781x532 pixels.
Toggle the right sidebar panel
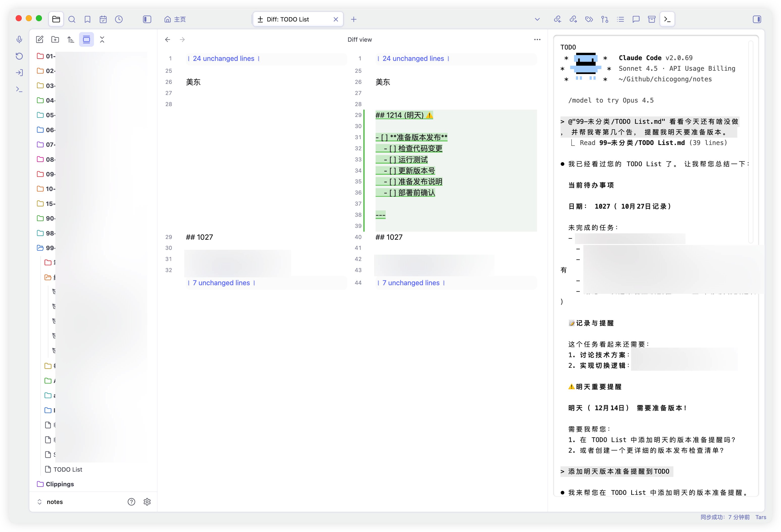(x=757, y=19)
